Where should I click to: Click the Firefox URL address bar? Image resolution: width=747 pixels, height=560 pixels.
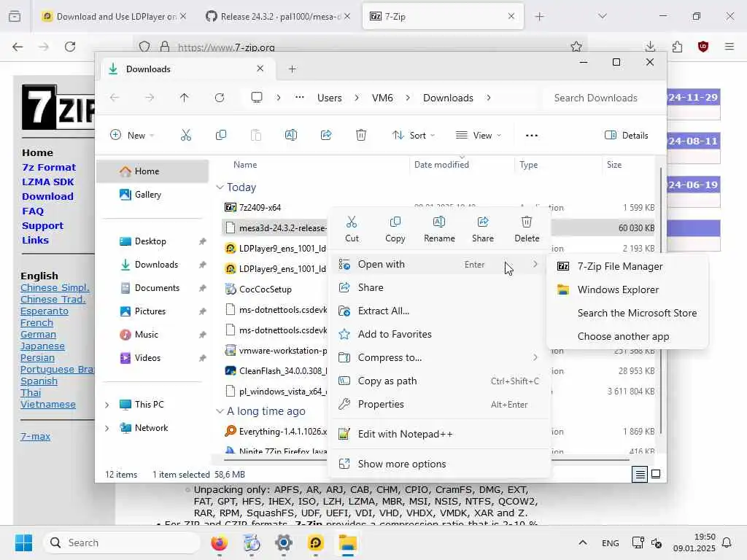point(362,47)
